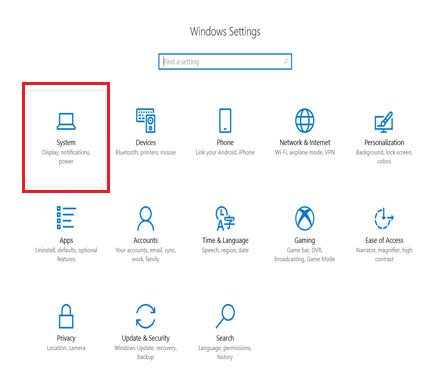Click the Privacy label
Image resolution: width=440 pixels, height=390 pixels.
(66, 338)
